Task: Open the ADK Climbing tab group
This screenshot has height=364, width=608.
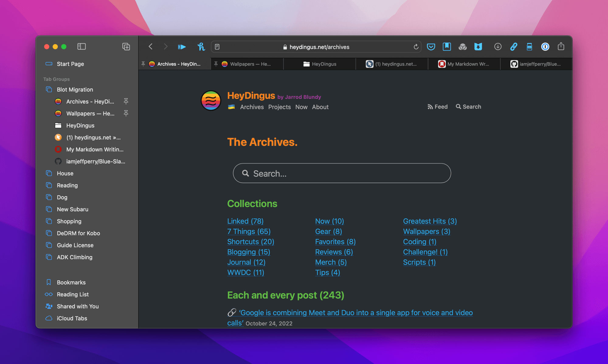Action: coord(74,257)
